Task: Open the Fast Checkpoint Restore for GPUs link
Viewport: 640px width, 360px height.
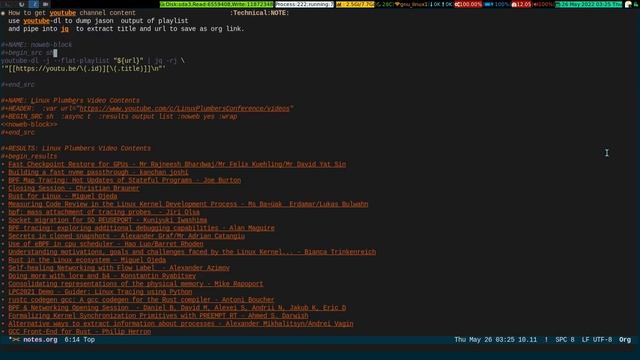Action: [177, 164]
